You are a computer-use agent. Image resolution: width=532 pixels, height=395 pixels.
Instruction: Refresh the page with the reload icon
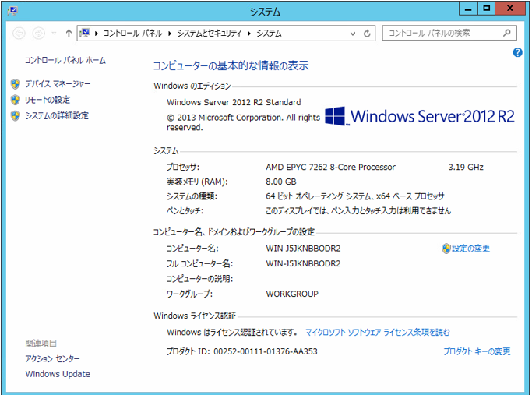click(x=367, y=34)
